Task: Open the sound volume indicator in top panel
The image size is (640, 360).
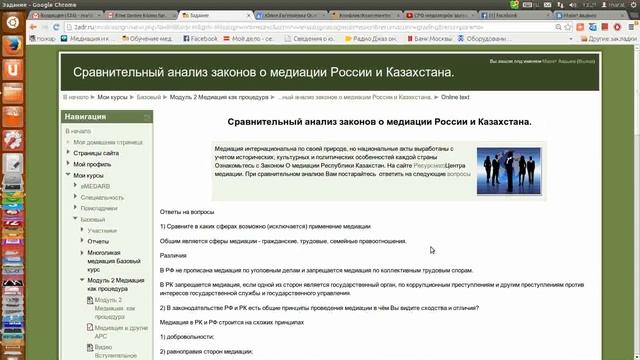Action: [573, 4]
